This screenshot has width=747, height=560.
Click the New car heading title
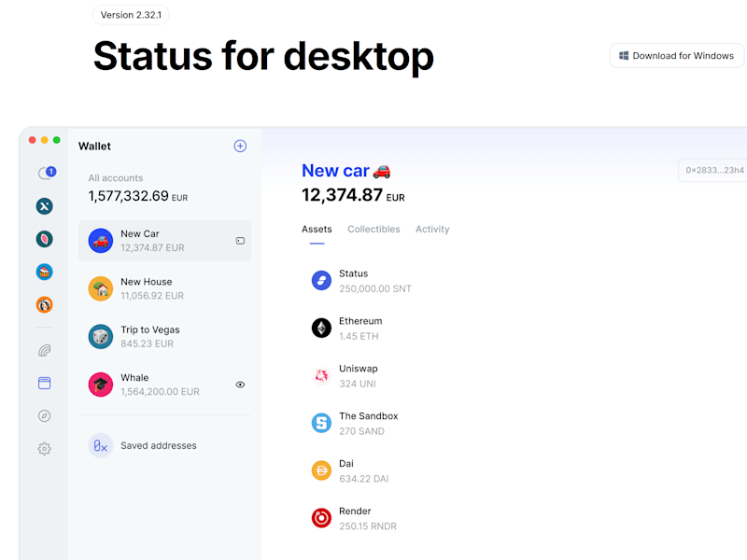[x=346, y=171]
